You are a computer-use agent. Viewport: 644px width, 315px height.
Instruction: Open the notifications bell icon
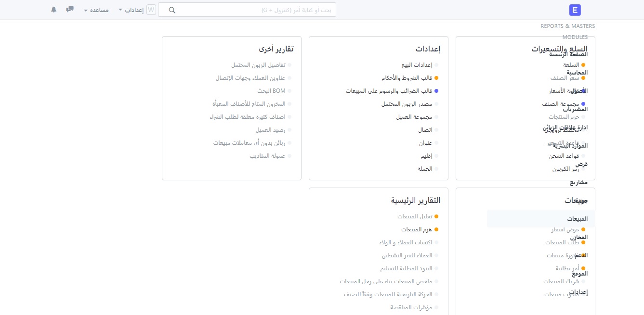(x=53, y=9)
